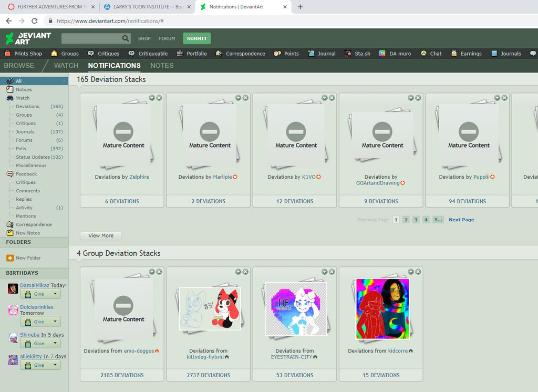Viewport: 538px width, 392px height.
Task: Open stack menu arrow for GGArtandDrawing
Action: pyautogui.click(x=411, y=98)
